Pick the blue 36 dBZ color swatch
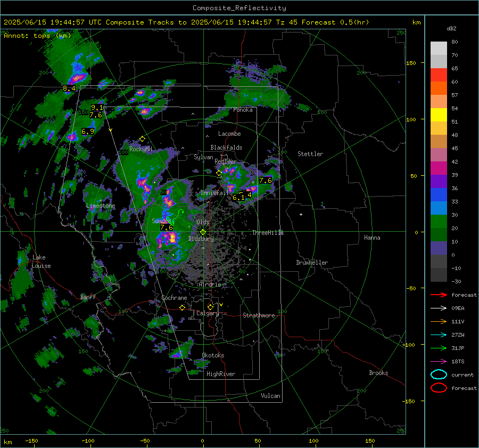This screenshot has width=479, height=448. click(x=439, y=194)
